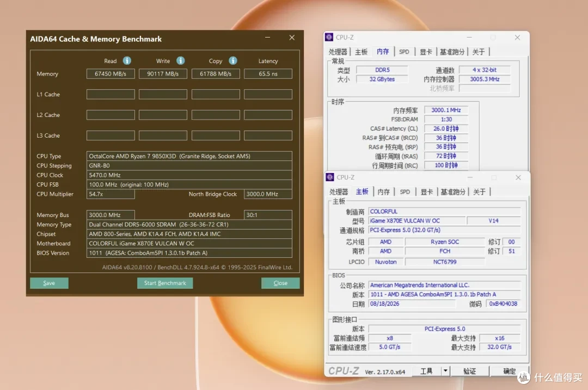
Task: Select the 内存 tab in upper CPU-Z window
Action: pos(383,51)
